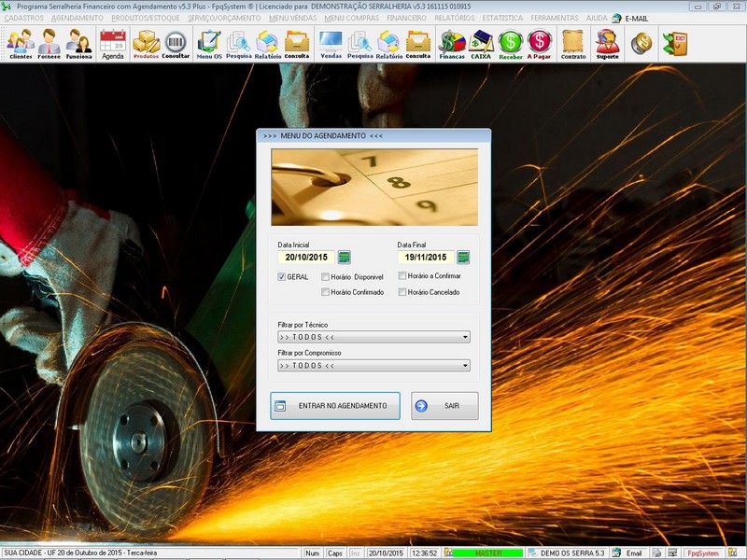This screenshot has width=747, height=560.
Task: Click the Suporte toolbar icon
Action: [607, 43]
